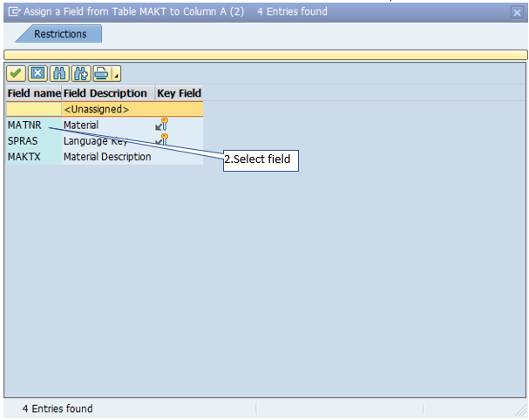Image resolution: width=529 pixels, height=420 pixels.
Task: Click the Language Key description cell
Action: [96, 140]
